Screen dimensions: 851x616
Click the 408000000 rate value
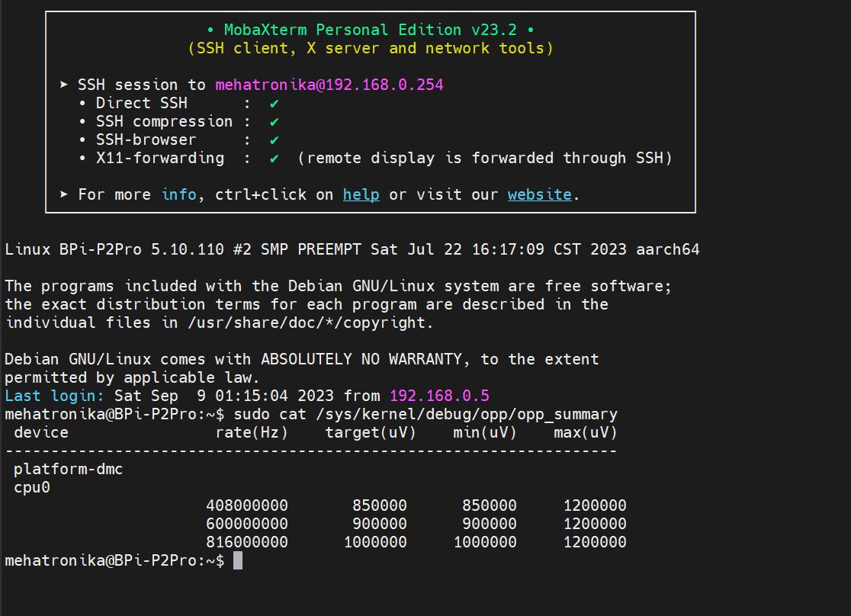[x=247, y=505]
